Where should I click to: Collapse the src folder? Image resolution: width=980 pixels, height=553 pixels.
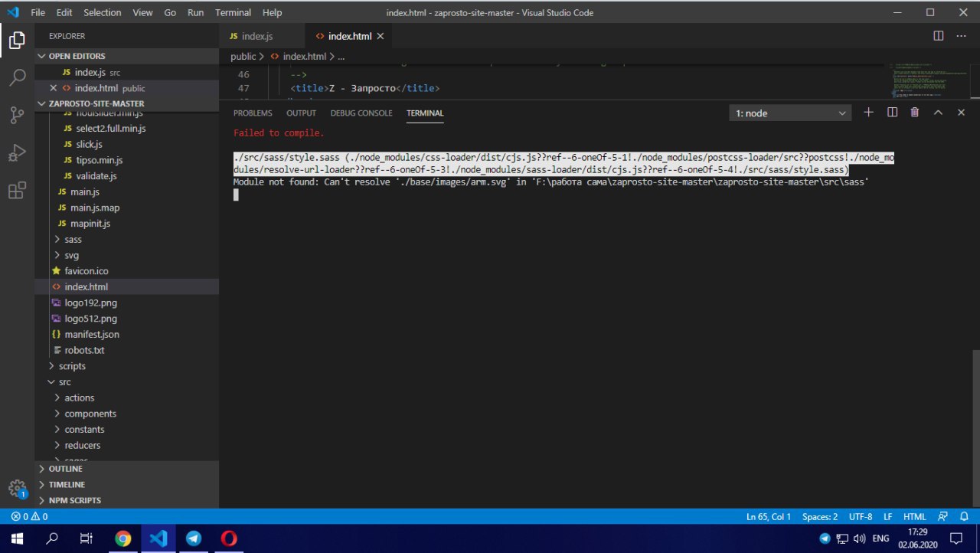click(126, 381)
